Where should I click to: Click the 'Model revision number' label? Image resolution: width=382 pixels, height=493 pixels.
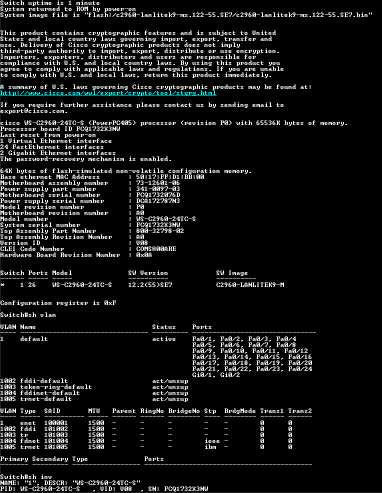42,207
